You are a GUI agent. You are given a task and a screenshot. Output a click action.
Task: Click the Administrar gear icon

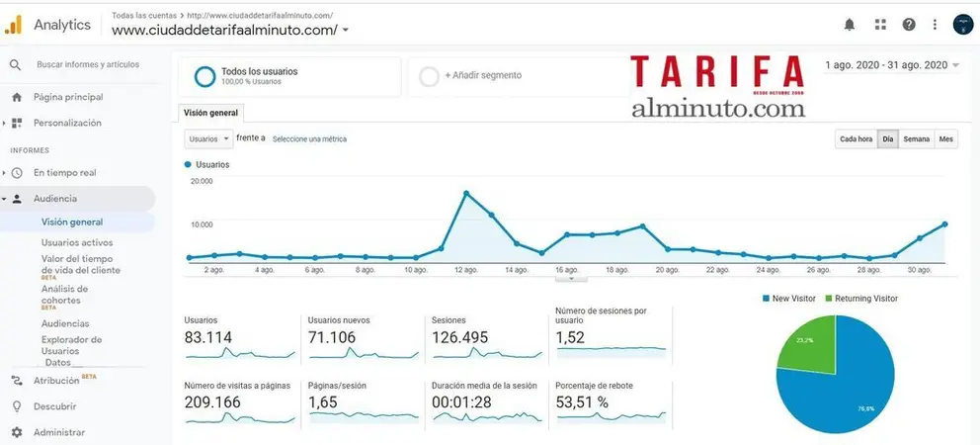click(17, 432)
